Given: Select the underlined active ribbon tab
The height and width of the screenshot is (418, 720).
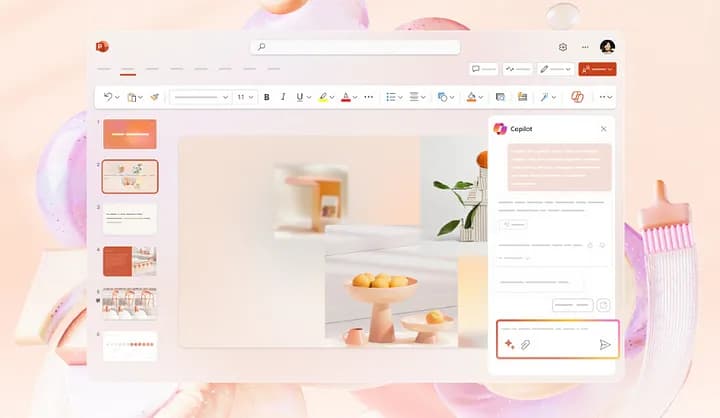Looking at the screenshot, I should pyautogui.click(x=128, y=69).
